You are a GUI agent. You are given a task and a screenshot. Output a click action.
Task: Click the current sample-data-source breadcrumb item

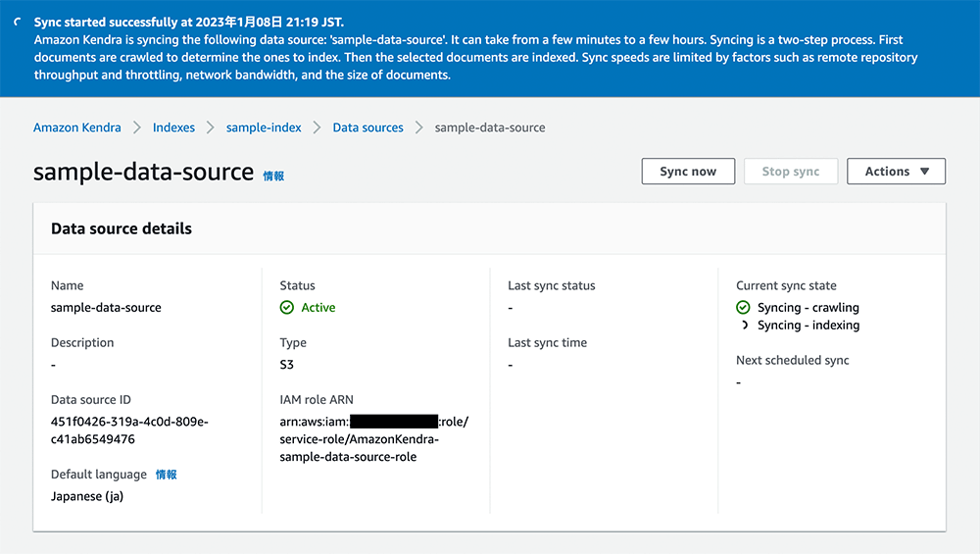(490, 127)
